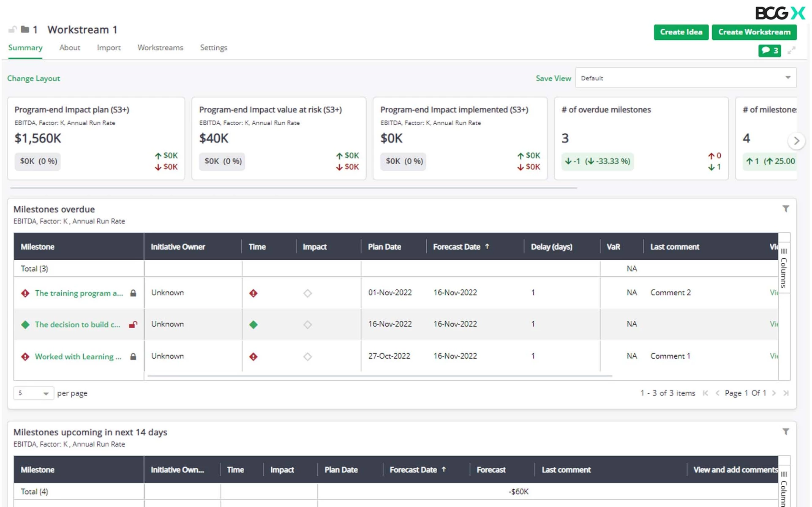The height and width of the screenshot is (507, 812).
Task: Sort upcoming table by Forecast Date header
Action: pos(417,470)
